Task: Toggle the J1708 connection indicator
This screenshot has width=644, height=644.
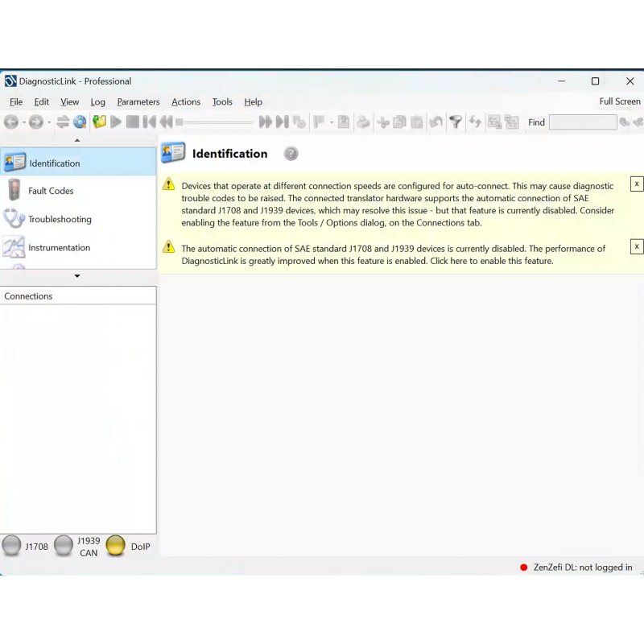Action: coord(11,546)
